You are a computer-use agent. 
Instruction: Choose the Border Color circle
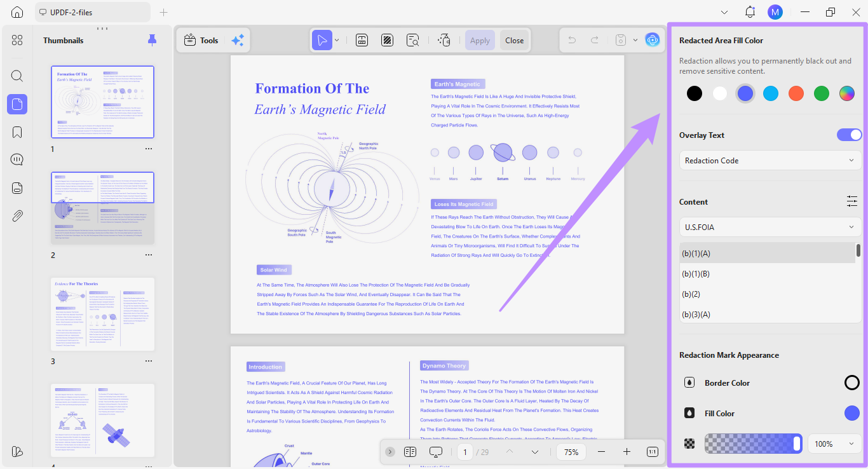852,383
